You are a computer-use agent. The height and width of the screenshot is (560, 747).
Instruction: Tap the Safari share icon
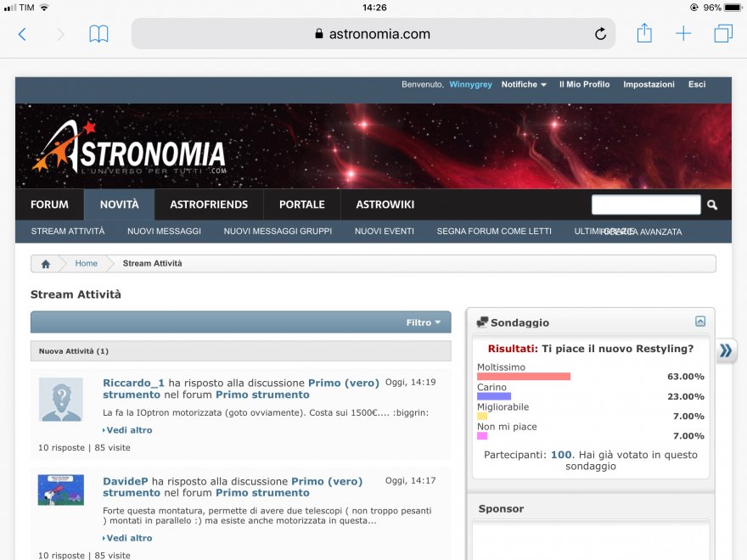(644, 34)
